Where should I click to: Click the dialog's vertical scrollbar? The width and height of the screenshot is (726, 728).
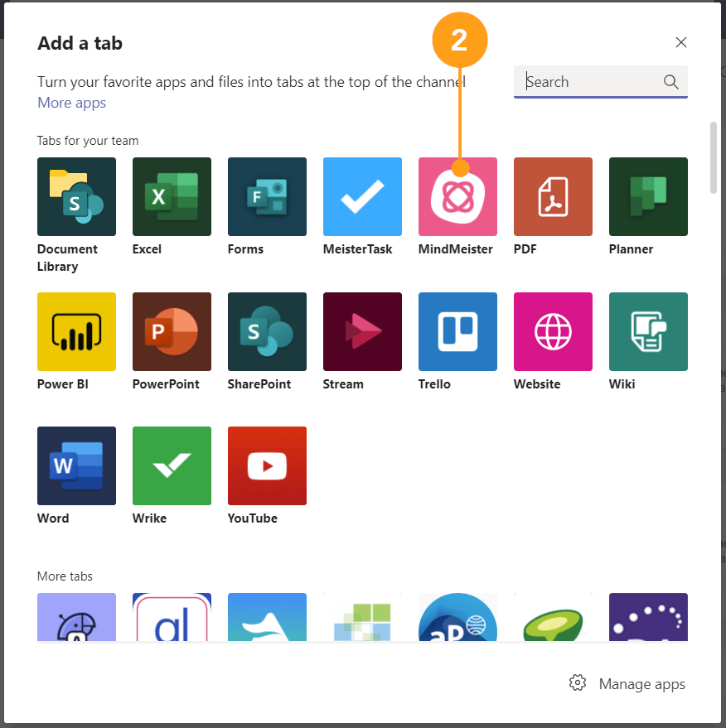point(714,158)
